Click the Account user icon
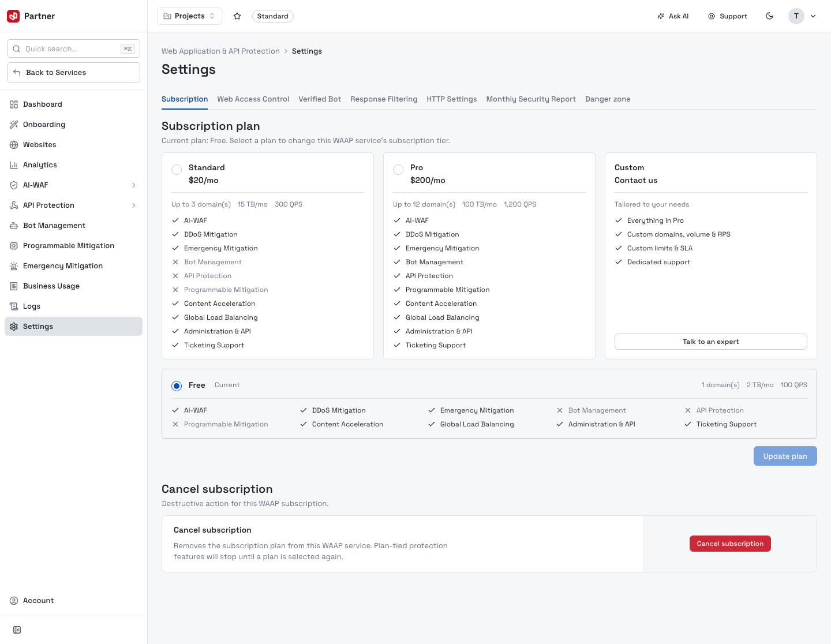Image resolution: width=831 pixels, height=644 pixels. coord(14,601)
